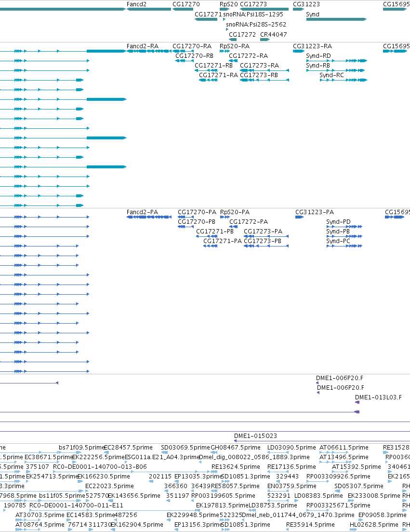Click EST RE35914.5prime label
Image resolution: width=410 pixels, height=532 pixels.
[310, 525]
